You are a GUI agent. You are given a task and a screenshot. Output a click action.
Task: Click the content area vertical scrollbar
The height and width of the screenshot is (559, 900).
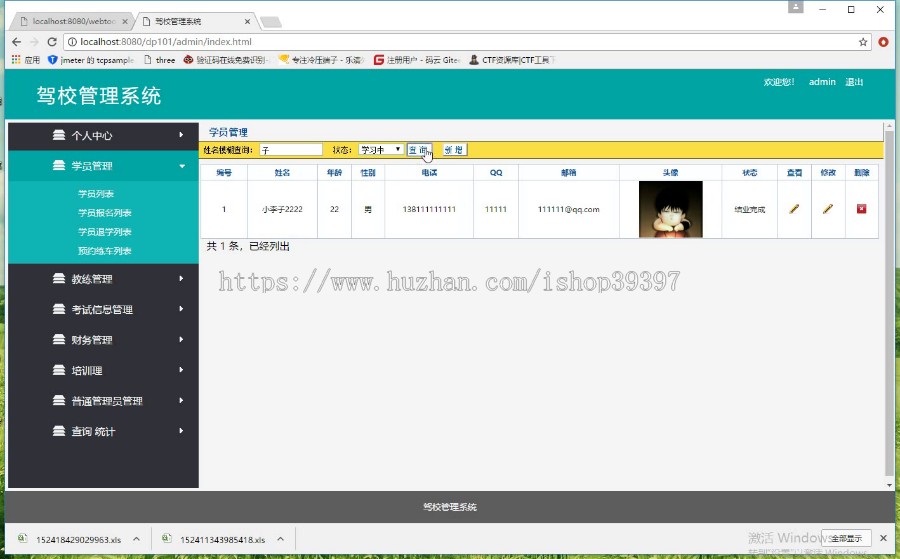[x=889, y=305]
